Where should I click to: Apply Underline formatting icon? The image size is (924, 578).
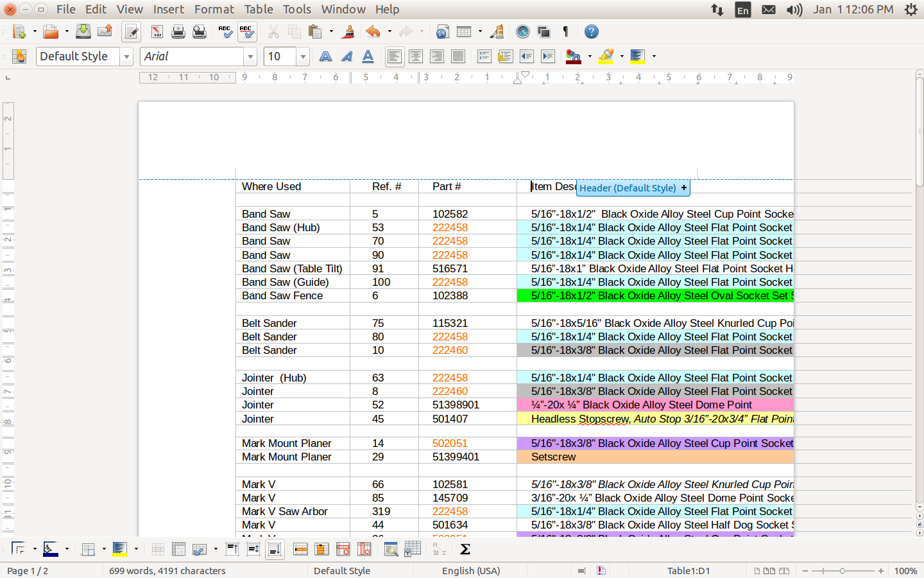click(368, 57)
